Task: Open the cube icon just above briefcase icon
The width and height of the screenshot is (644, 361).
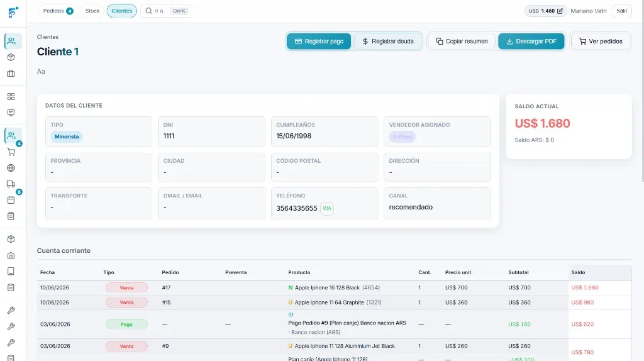Action: coord(11,57)
